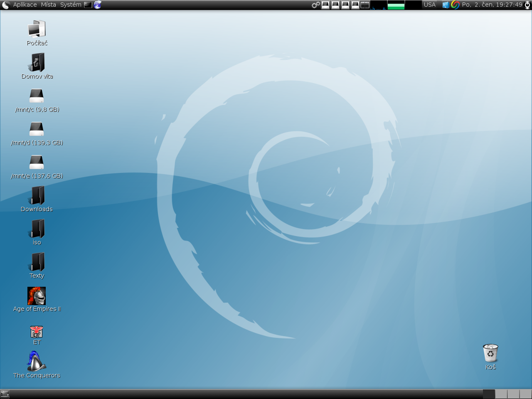Select the /mnt/c (9,8 GB) drive

click(x=37, y=96)
